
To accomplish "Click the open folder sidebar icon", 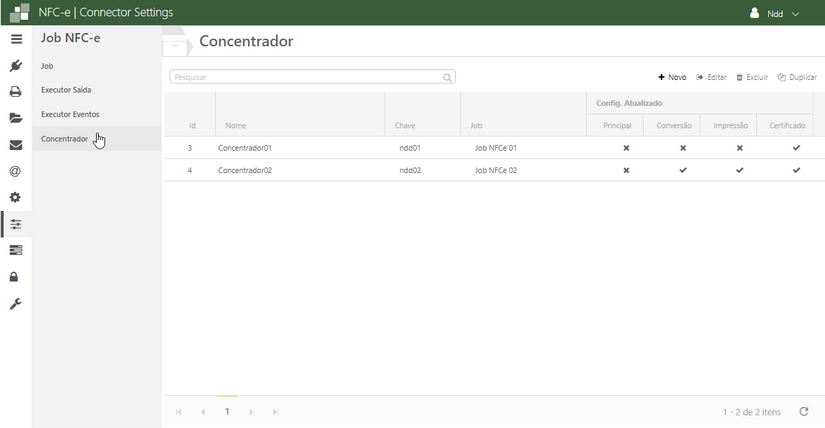I will tap(15, 118).
